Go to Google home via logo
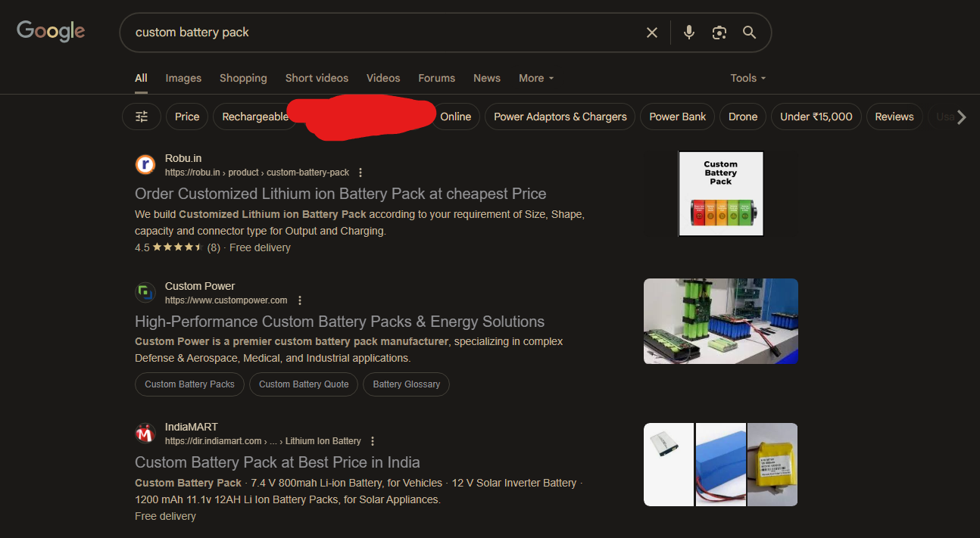Viewport: 980px width, 538px height. 51,31
